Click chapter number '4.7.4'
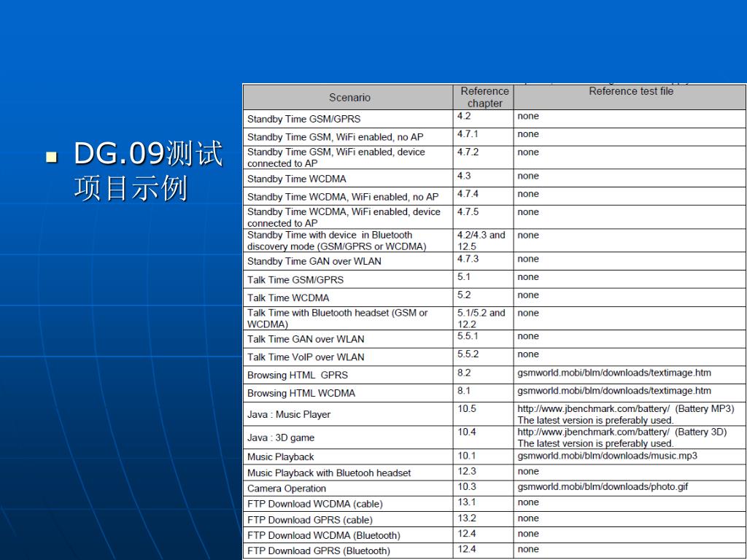The height and width of the screenshot is (560, 747). coord(468,194)
